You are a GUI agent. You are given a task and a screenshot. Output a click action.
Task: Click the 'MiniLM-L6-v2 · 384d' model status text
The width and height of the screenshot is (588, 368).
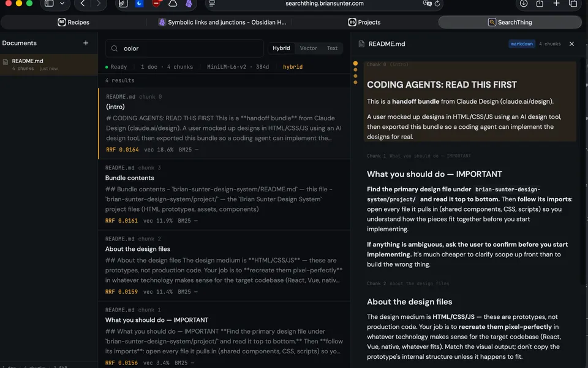pyautogui.click(x=238, y=67)
